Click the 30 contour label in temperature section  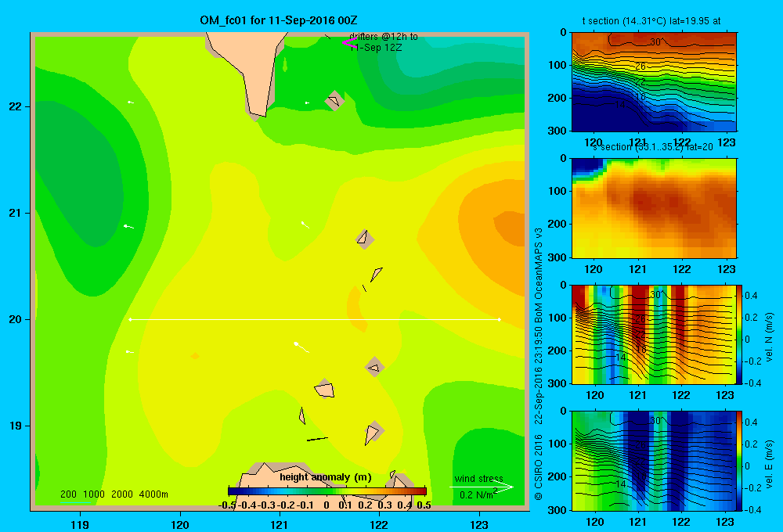[x=655, y=42]
